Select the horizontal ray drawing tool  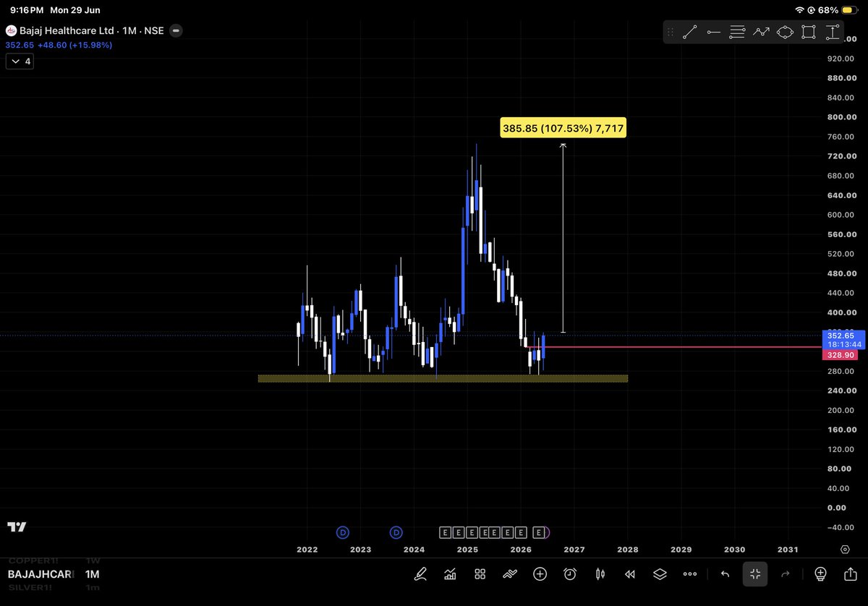[713, 32]
